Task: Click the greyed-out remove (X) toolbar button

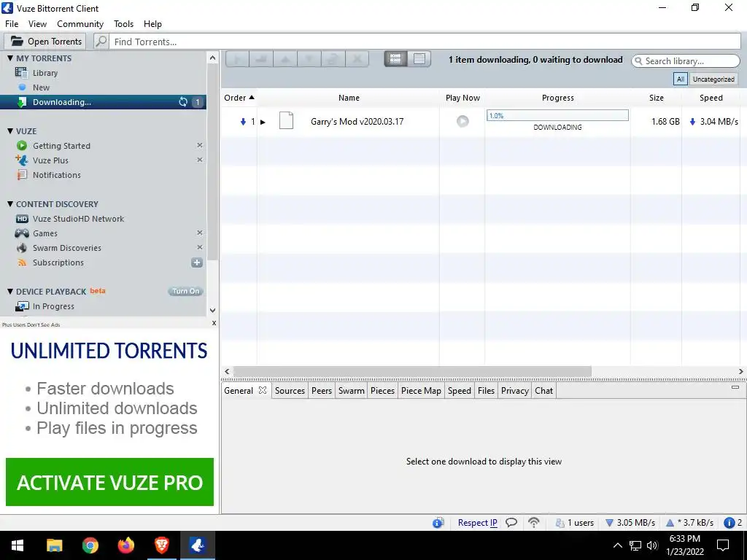Action: tap(357, 60)
